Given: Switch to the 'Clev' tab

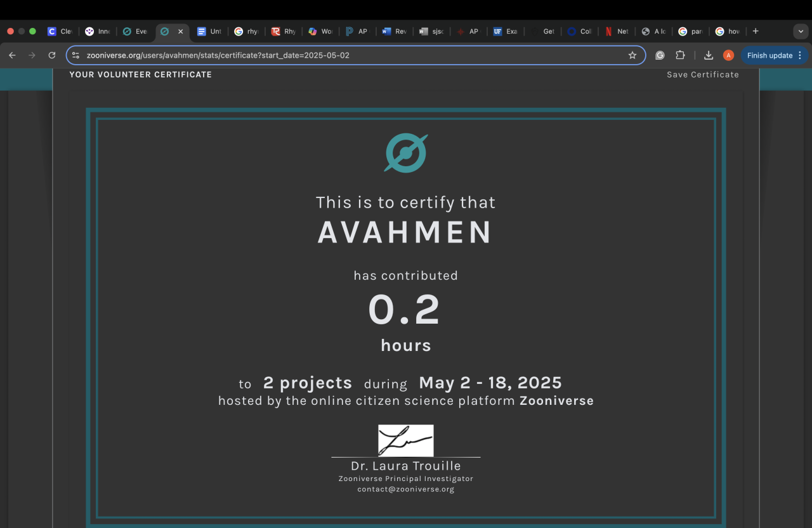Looking at the screenshot, I should (60, 31).
